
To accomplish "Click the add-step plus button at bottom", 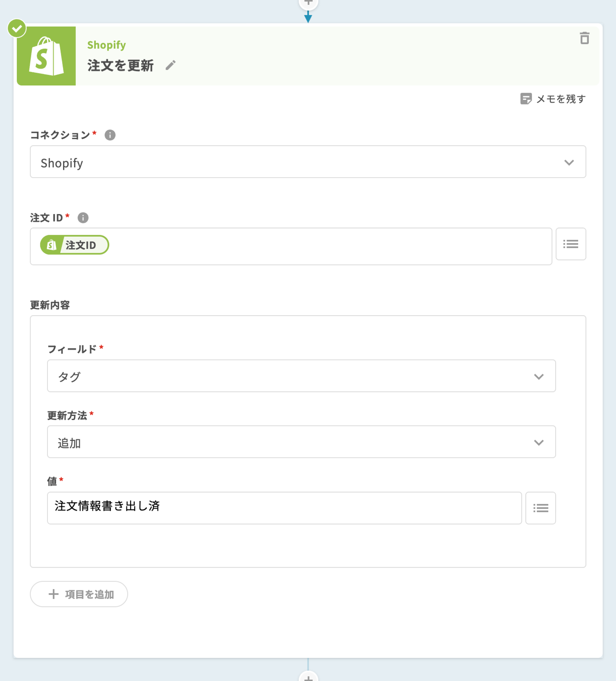I will pos(308,677).
